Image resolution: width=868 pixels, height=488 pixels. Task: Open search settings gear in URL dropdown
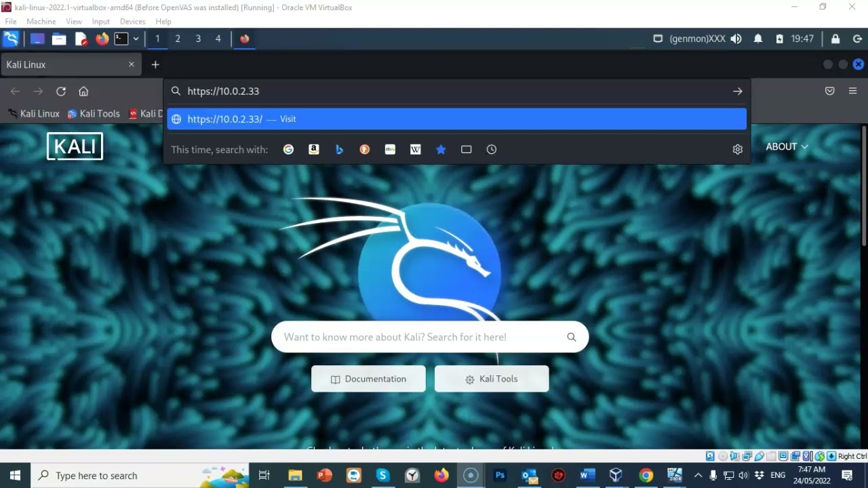coord(738,149)
